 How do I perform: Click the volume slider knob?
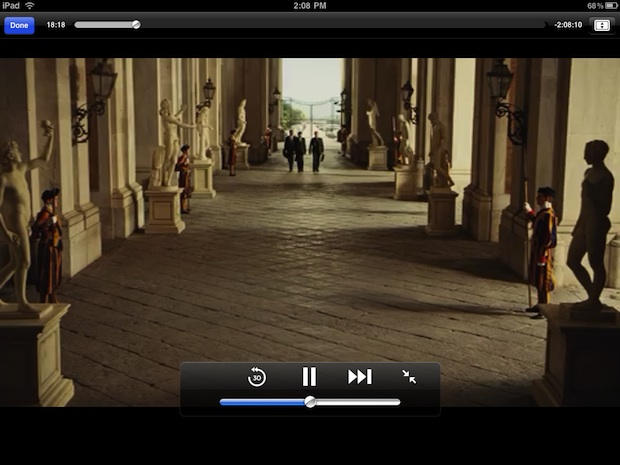pyautogui.click(x=310, y=402)
